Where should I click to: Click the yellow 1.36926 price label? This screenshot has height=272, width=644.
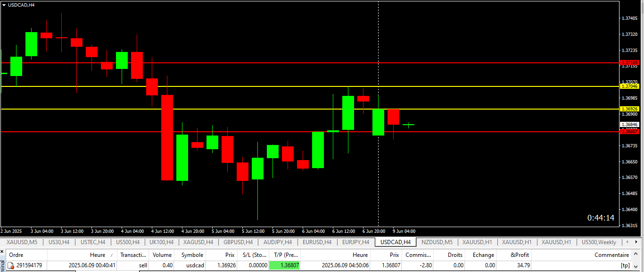(630, 109)
